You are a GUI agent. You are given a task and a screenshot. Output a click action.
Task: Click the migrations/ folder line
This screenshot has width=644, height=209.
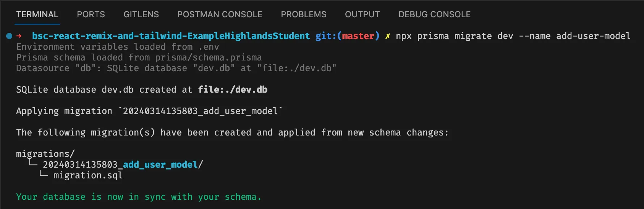(45, 154)
